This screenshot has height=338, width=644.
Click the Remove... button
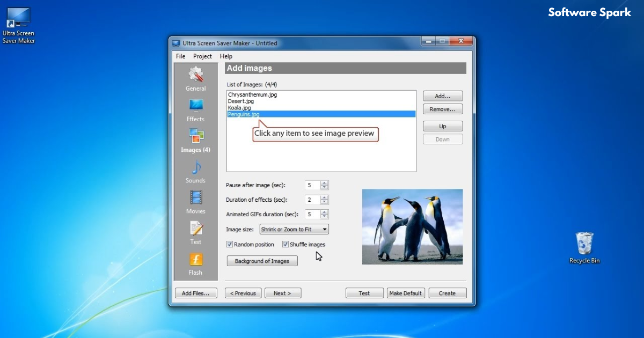pos(443,109)
